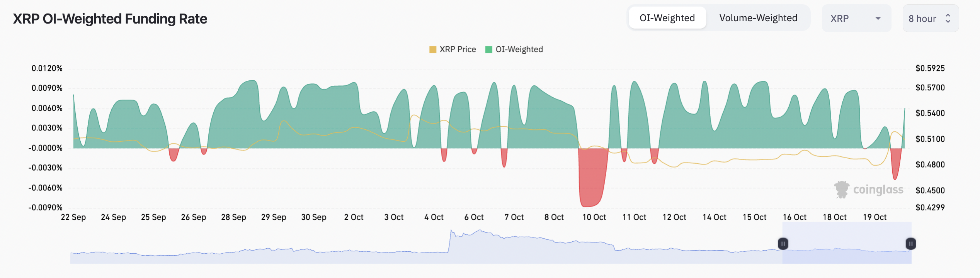Click the 22 Sep label on the x-axis
The image size is (980, 278).
73,217
